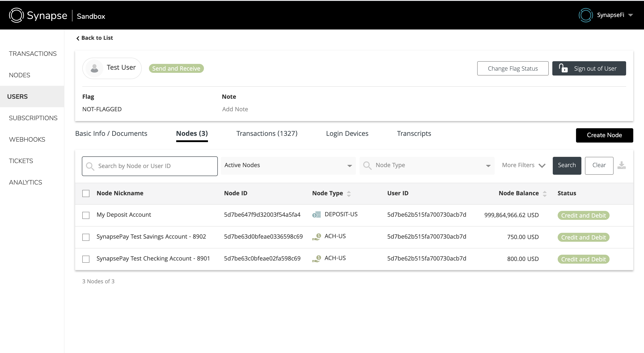Click the SynapseFi account avatar icon

pyautogui.click(x=585, y=15)
